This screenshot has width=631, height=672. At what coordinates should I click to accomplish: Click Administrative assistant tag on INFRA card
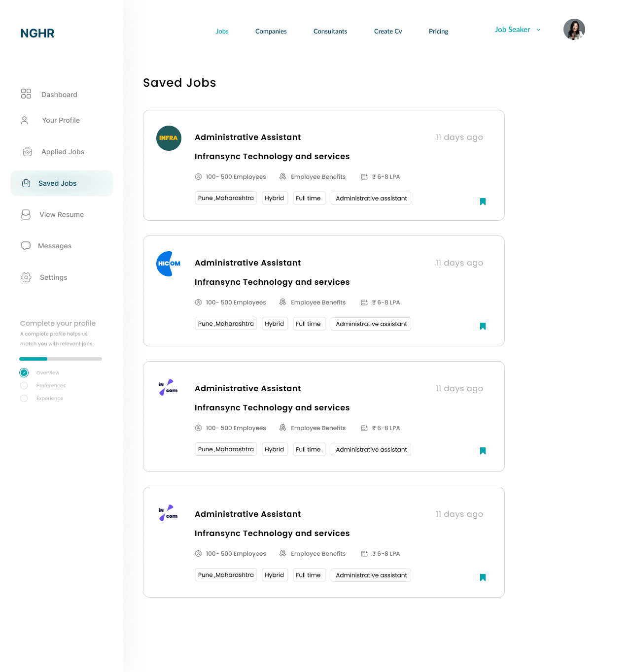(371, 198)
